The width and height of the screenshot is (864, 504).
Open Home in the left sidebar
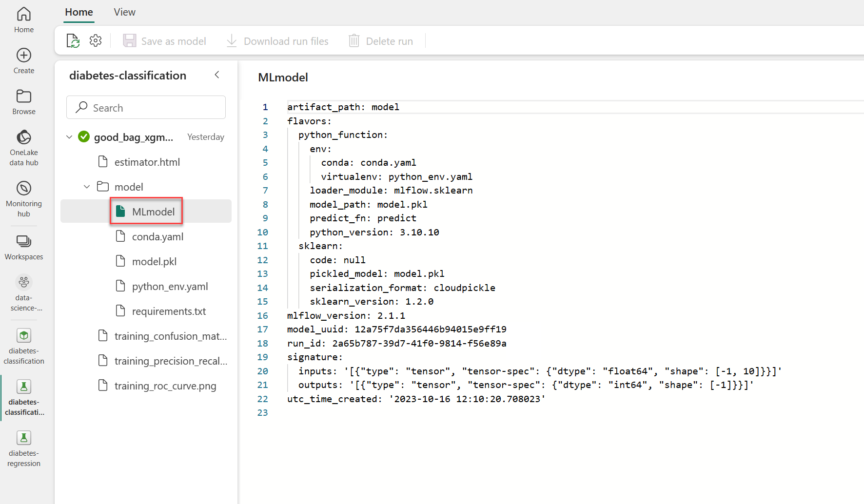tap(24, 20)
